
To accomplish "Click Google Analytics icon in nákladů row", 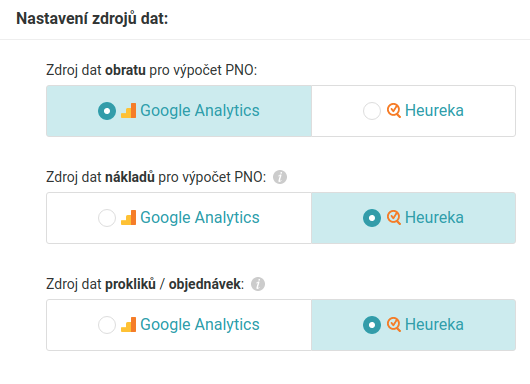I will click(128, 217).
